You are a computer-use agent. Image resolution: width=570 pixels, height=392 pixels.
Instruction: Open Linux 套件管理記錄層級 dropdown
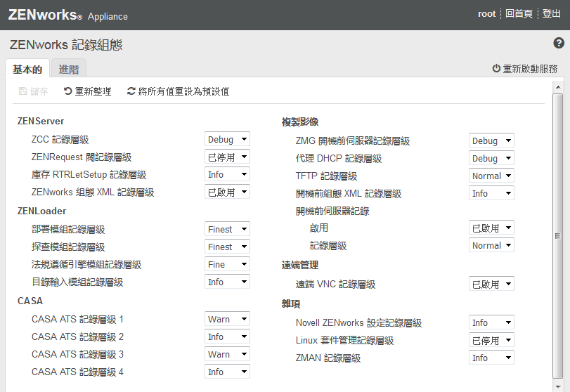click(491, 340)
